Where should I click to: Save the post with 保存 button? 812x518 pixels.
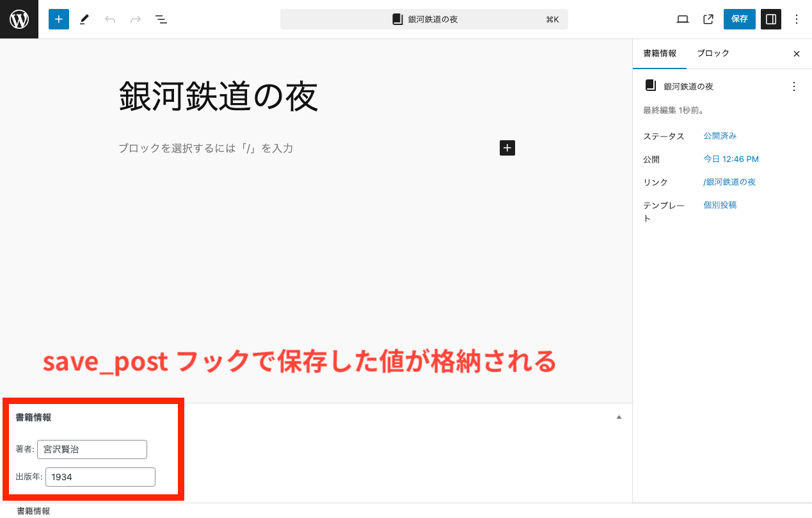[x=740, y=19]
